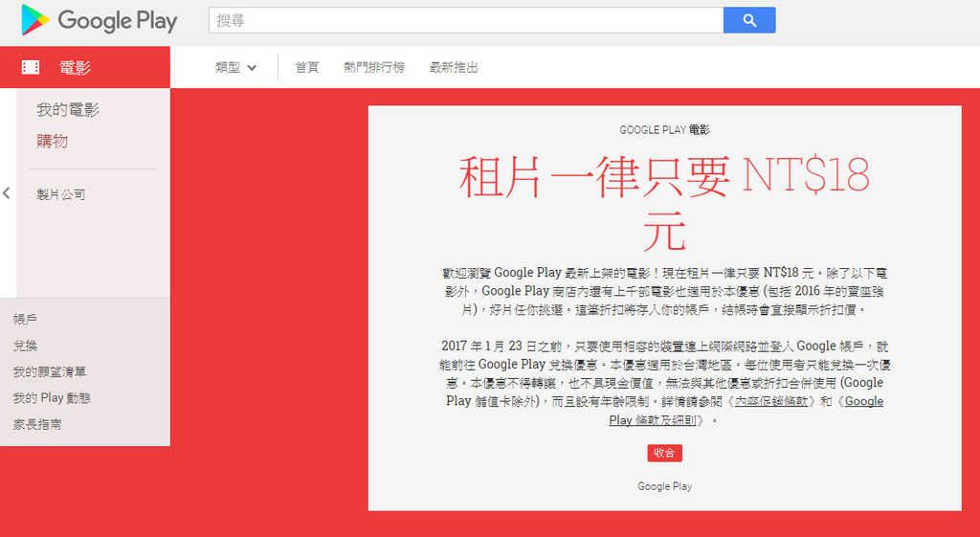Click the 兌換 redeem link
Viewport: 980px width, 537px height.
pos(26,346)
